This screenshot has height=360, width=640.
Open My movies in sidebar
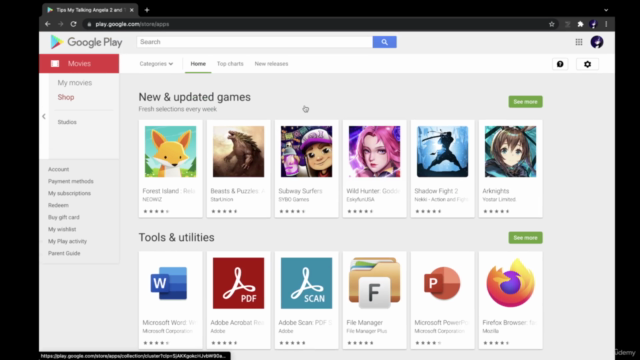[x=75, y=83]
